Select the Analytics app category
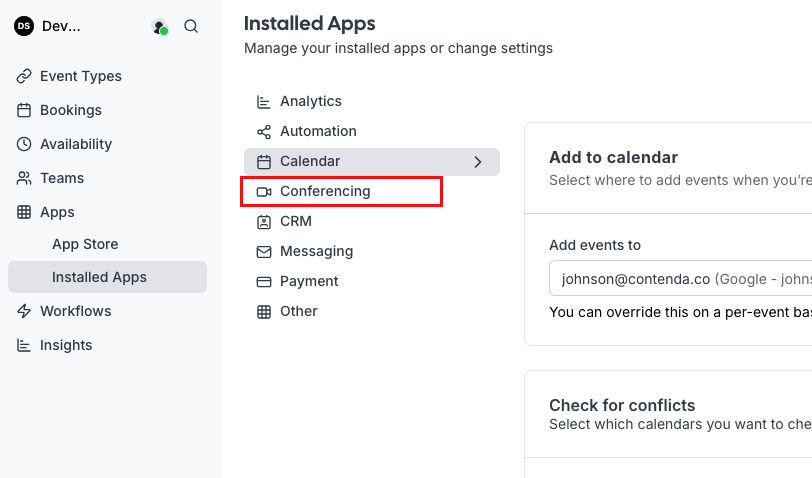Image resolution: width=812 pixels, height=478 pixels. (x=310, y=101)
